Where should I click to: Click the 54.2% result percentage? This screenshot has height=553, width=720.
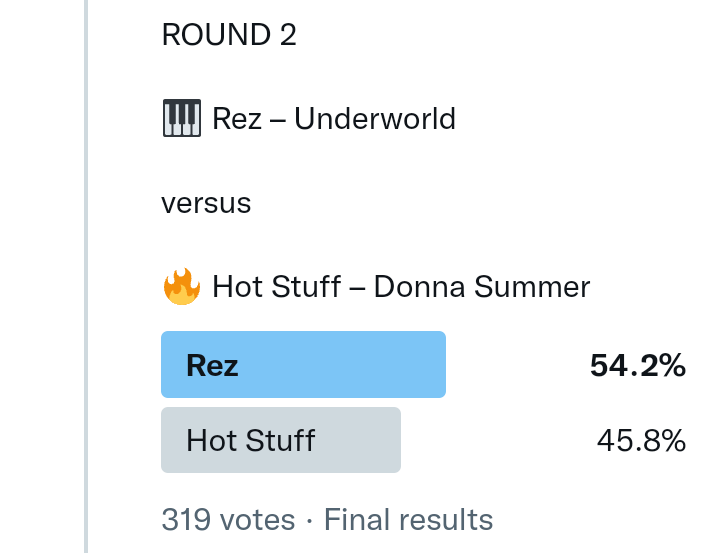tap(638, 366)
